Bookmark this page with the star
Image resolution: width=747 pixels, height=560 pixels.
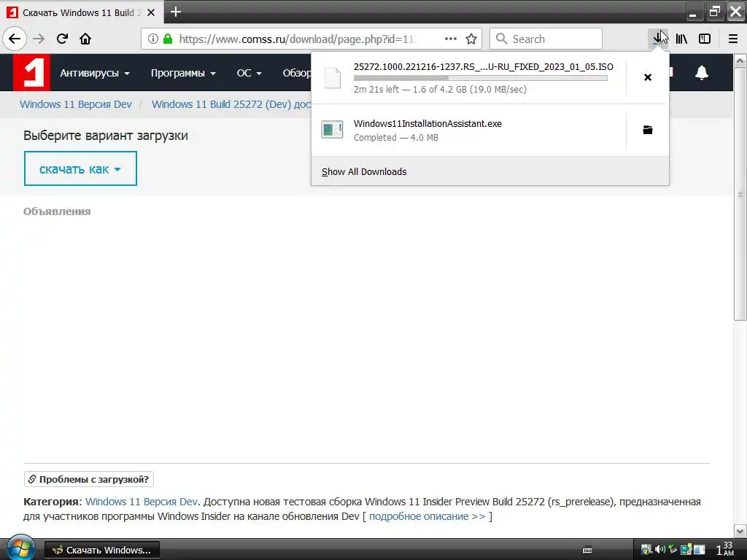coord(471,39)
